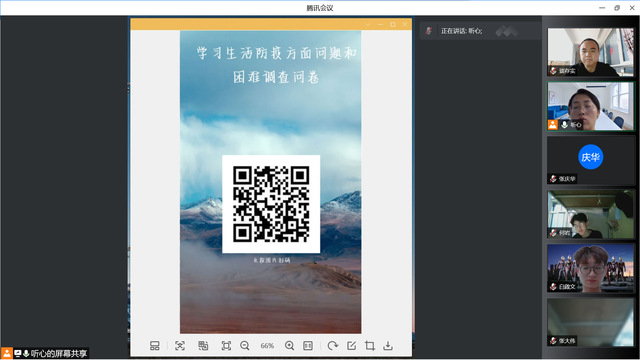Click the 66% zoom percentage display
640x360 pixels.
(267, 346)
